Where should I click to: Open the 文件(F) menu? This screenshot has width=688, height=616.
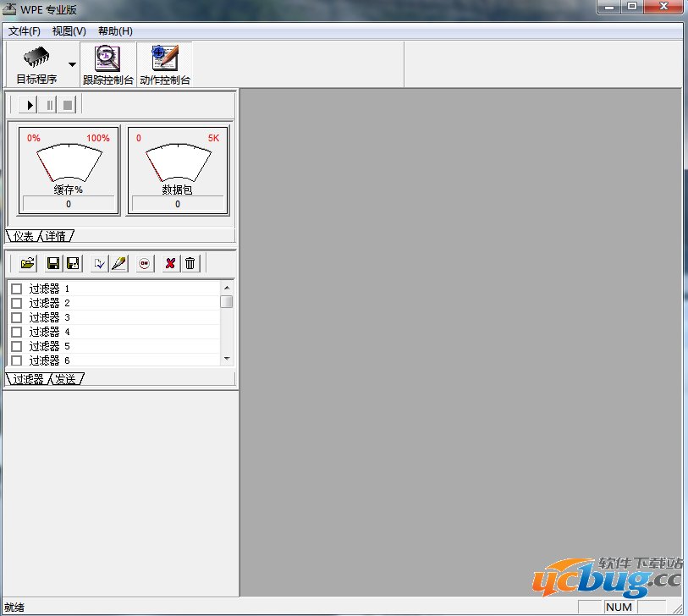25,31
